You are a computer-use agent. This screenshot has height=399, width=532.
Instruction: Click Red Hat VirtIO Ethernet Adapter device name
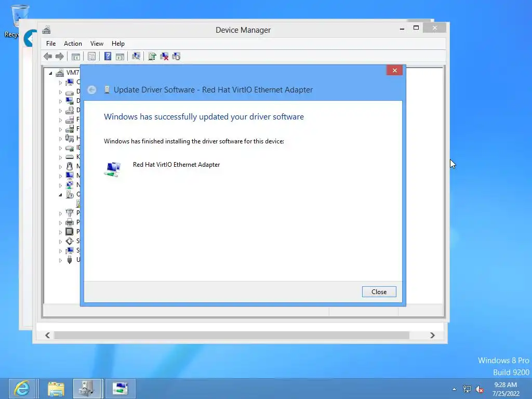(177, 165)
